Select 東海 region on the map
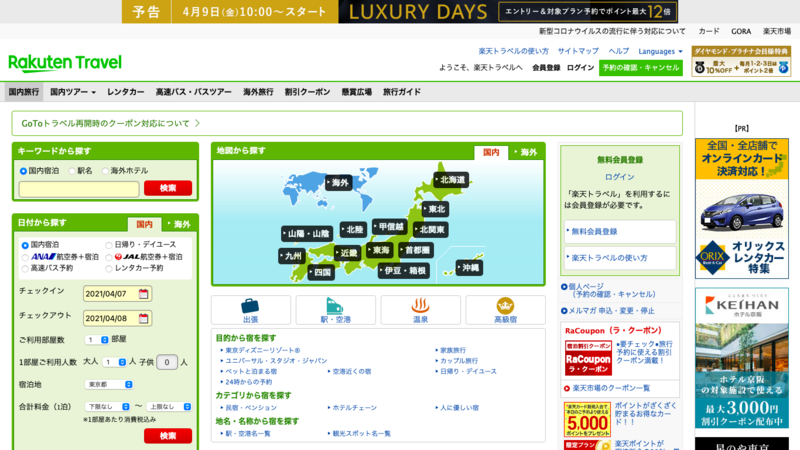The width and height of the screenshot is (800, 450). click(380, 250)
